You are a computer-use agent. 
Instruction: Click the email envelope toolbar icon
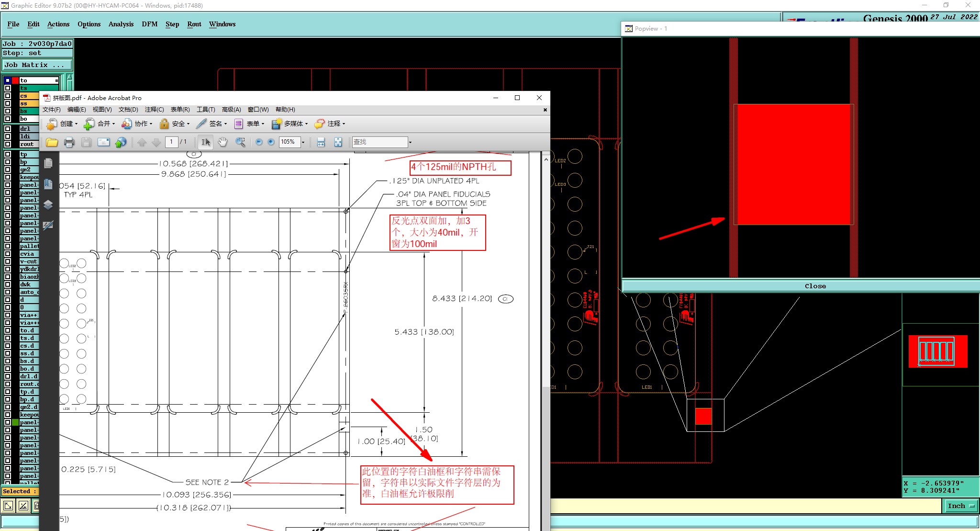pos(103,142)
